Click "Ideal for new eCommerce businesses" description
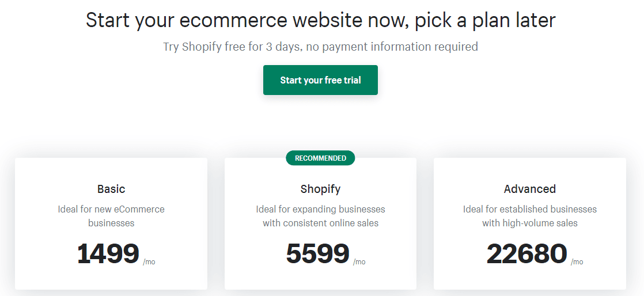The width and height of the screenshot is (644, 296). point(111,215)
